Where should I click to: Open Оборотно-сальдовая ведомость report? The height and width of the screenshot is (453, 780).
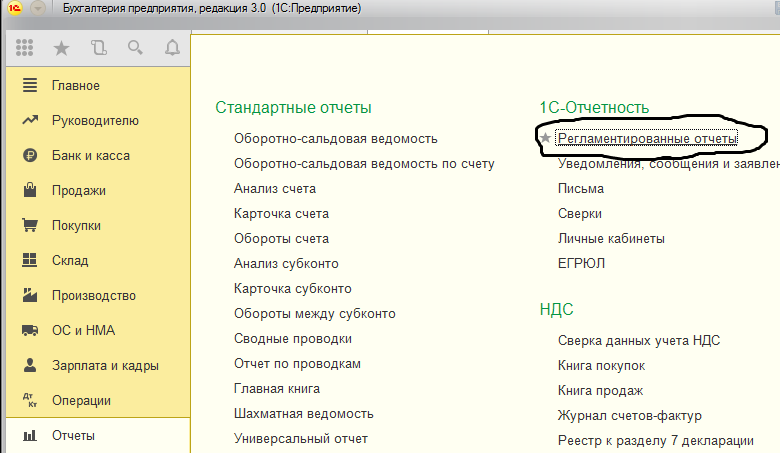point(336,139)
